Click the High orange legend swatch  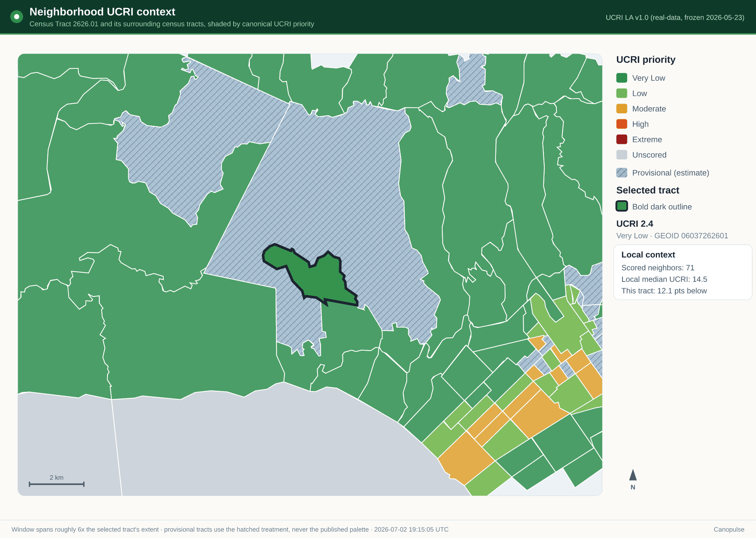(621, 124)
